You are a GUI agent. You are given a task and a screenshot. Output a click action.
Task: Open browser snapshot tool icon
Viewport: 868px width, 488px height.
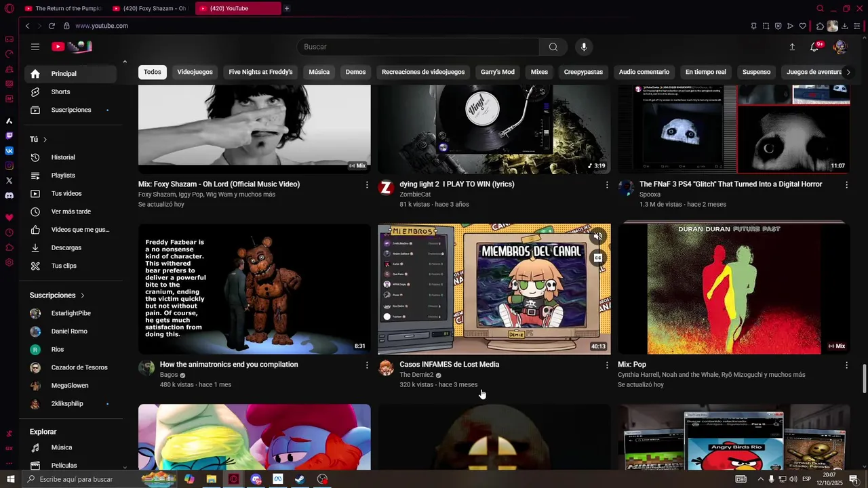[x=766, y=26]
